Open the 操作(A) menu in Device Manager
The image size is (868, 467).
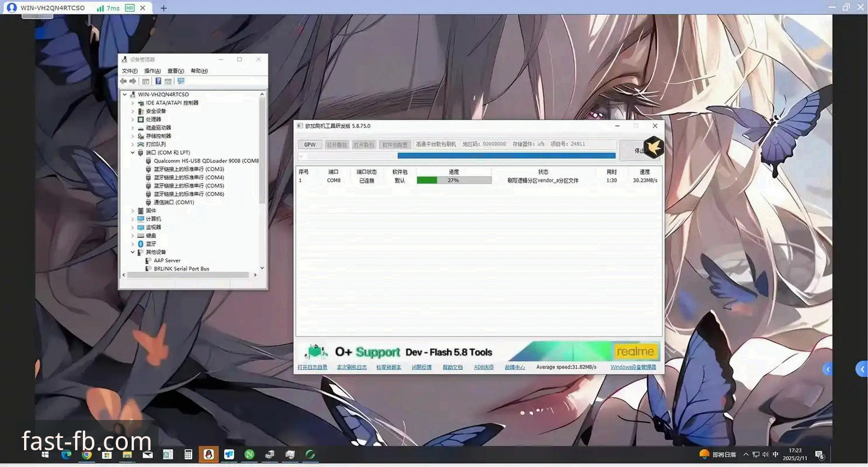click(x=152, y=71)
